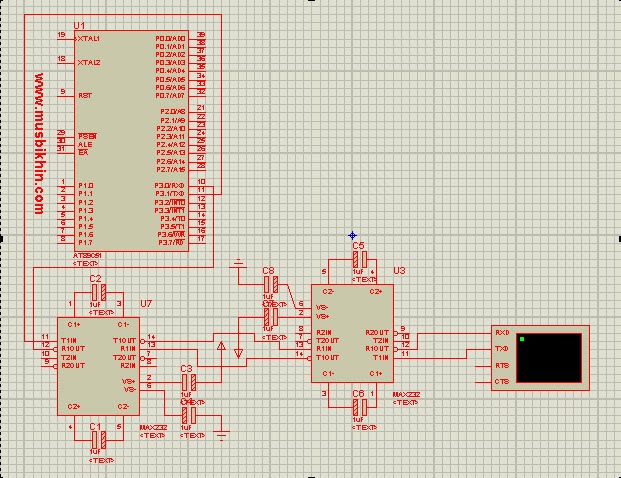Click the TXD pin of virtual terminal
The width and height of the screenshot is (621, 478).
[x=502, y=348]
